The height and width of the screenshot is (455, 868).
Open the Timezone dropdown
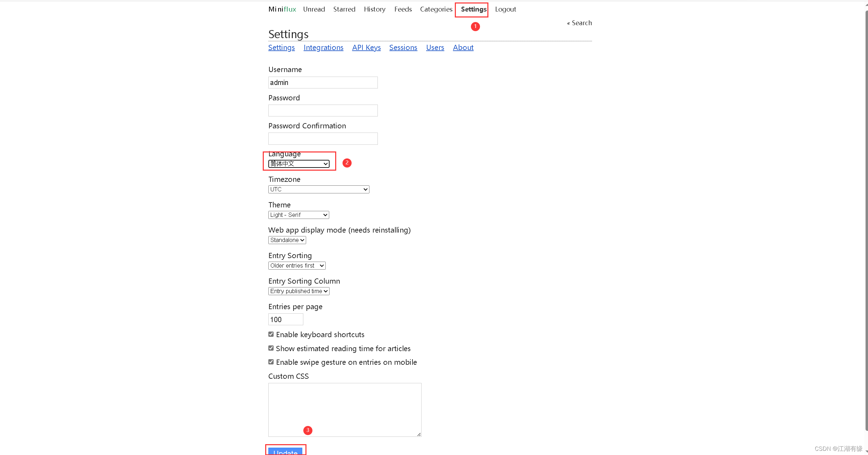coord(318,189)
